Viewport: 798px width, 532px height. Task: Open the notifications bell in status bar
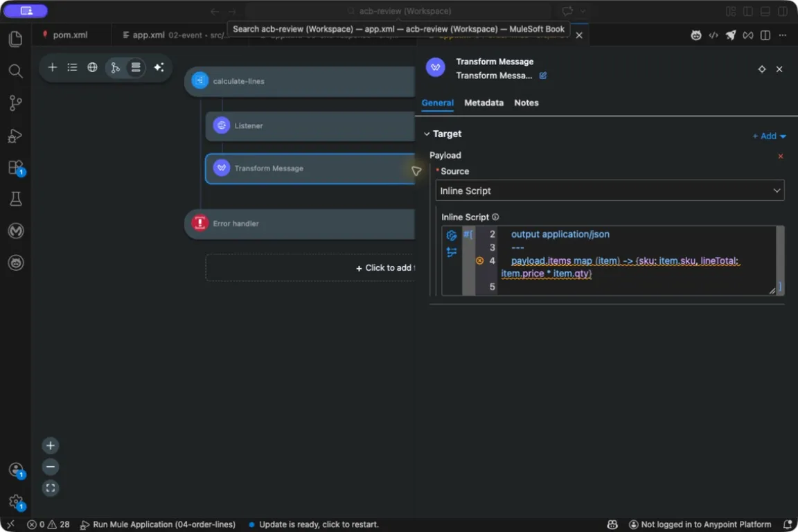787,524
